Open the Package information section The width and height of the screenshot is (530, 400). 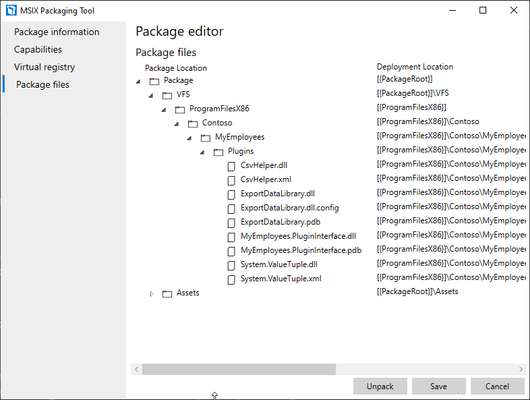[57, 32]
